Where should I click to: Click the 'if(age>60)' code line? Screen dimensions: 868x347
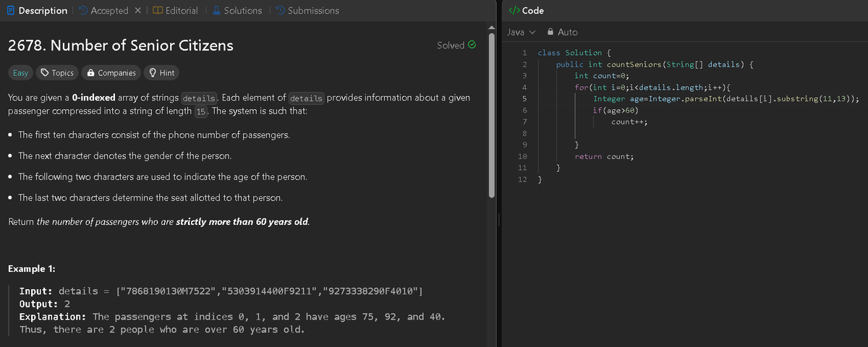click(x=615, y=111)
